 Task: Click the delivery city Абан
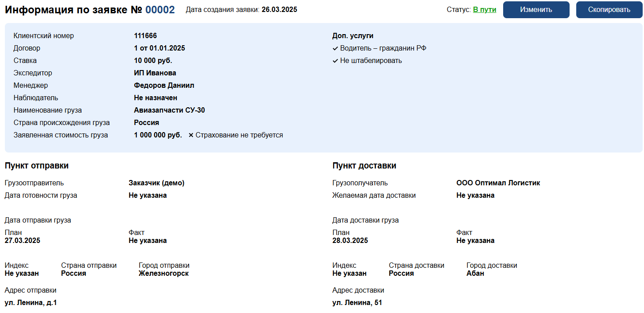[475, 274]
